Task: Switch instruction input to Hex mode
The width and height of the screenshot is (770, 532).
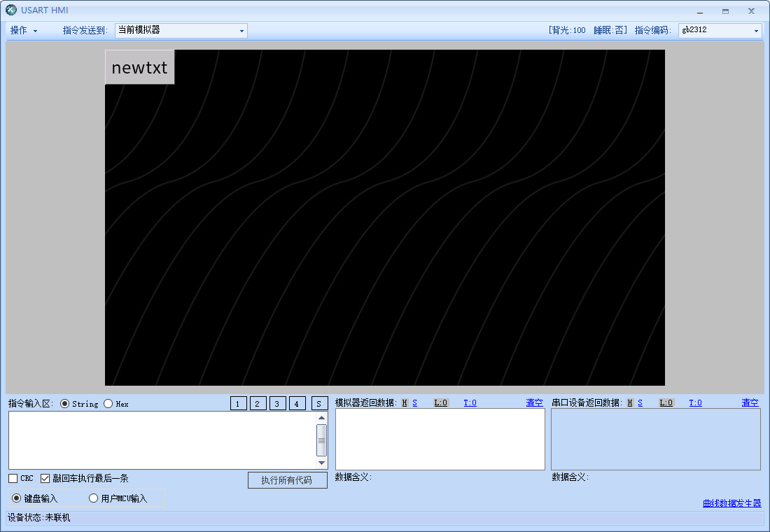Action: click(x=107, y=403)
